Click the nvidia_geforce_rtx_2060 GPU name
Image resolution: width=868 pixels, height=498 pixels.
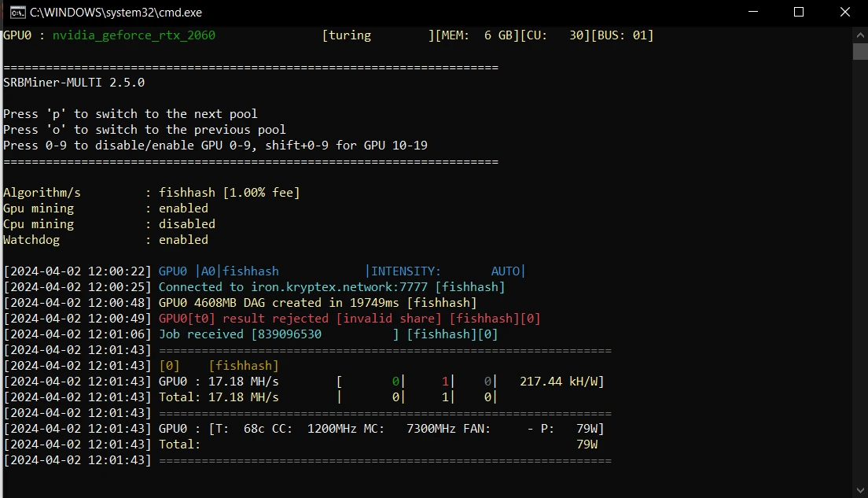coord(134,35)
